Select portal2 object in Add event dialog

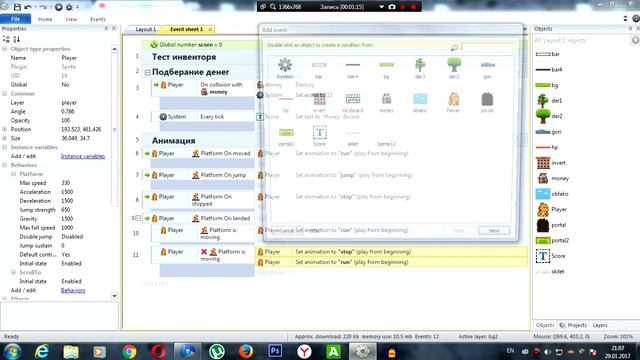tap(286, 136)
